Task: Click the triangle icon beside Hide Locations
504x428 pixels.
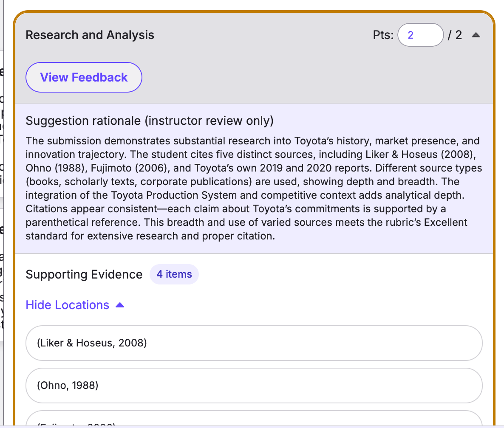Action: pos(120,305)
